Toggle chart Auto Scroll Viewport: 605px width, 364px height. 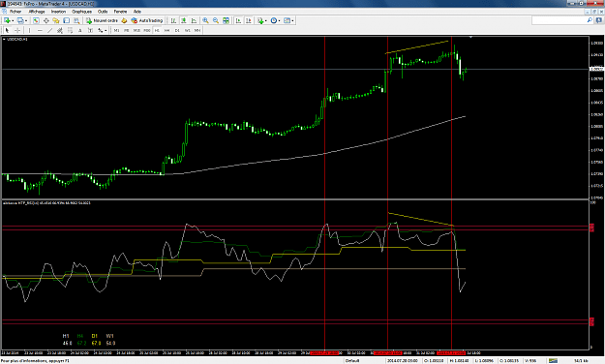click(x=238, y=20)
